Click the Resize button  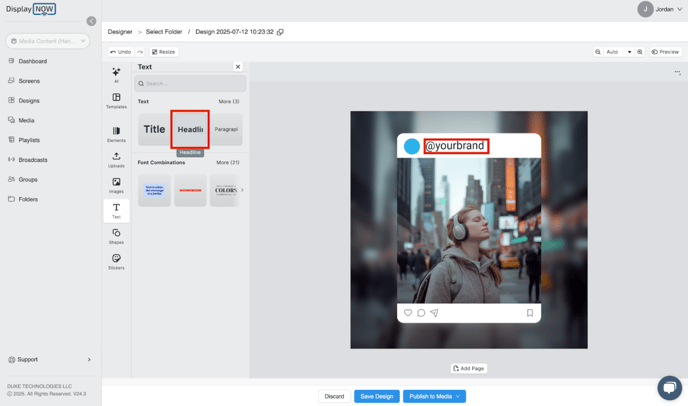[x=164, y=52]
